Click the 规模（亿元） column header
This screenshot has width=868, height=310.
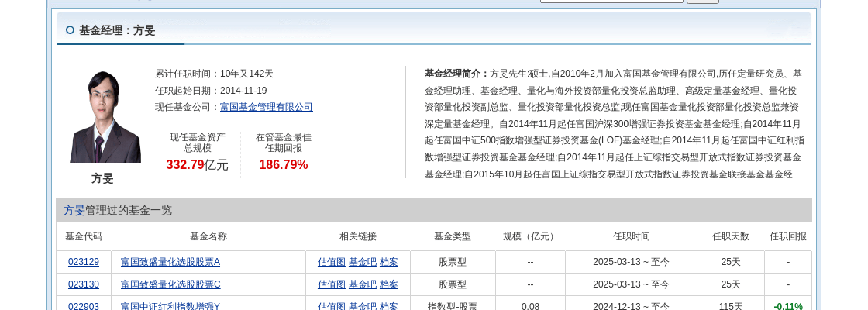tap(530, 236)
